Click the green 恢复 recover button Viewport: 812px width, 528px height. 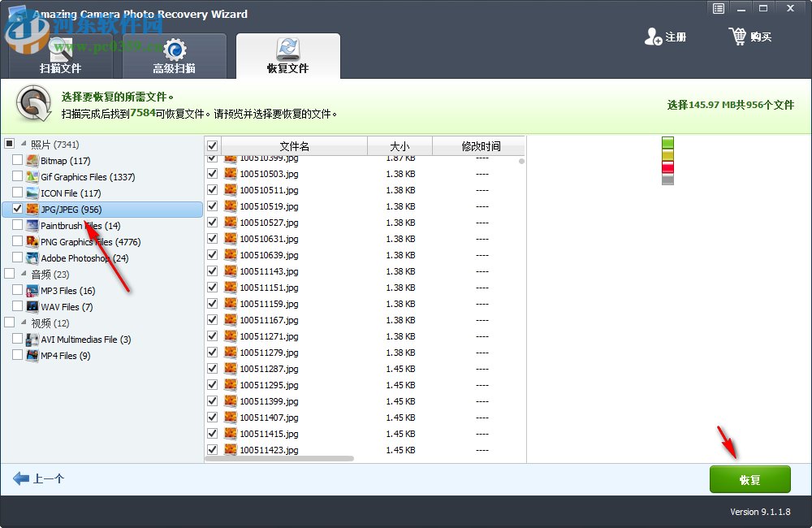click(x=749, y=479)
